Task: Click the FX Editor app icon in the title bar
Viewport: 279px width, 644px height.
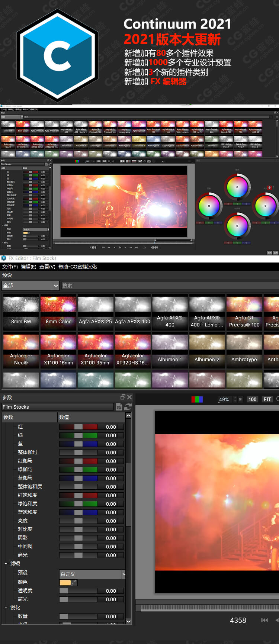Action: point(4,258)
